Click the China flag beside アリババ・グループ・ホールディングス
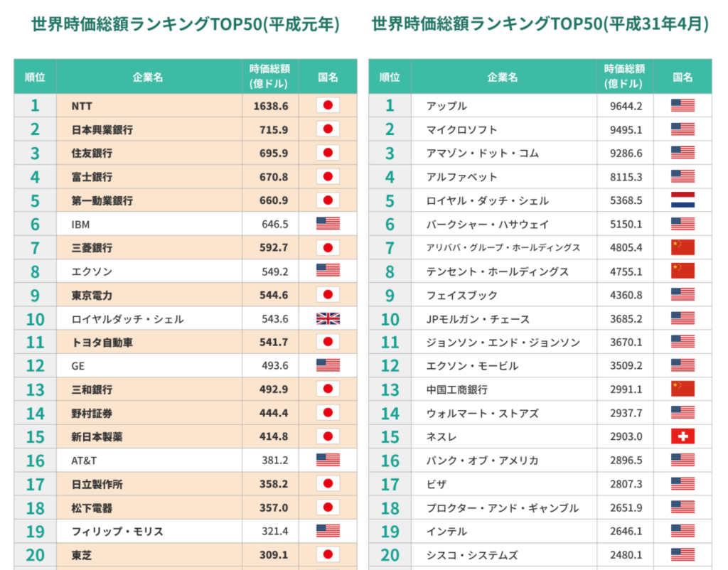The width and height of the screenshot is (728, 570). [682, 247]
